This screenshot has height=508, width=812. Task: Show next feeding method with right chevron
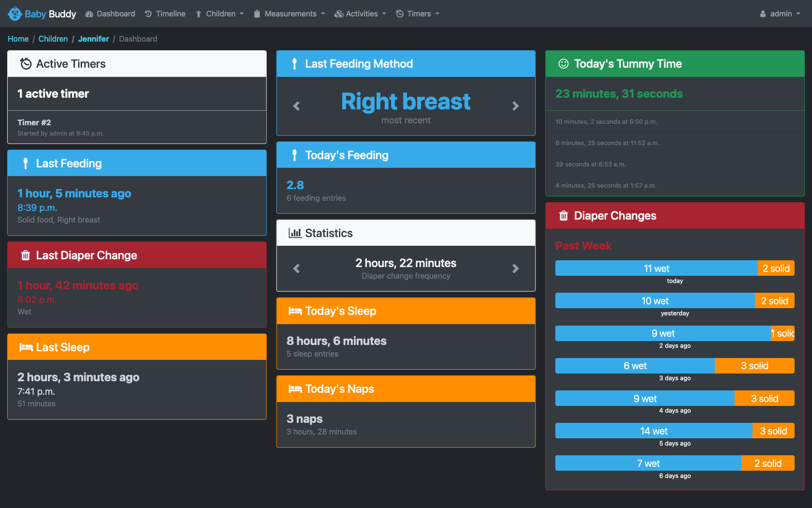coord(515,106)
